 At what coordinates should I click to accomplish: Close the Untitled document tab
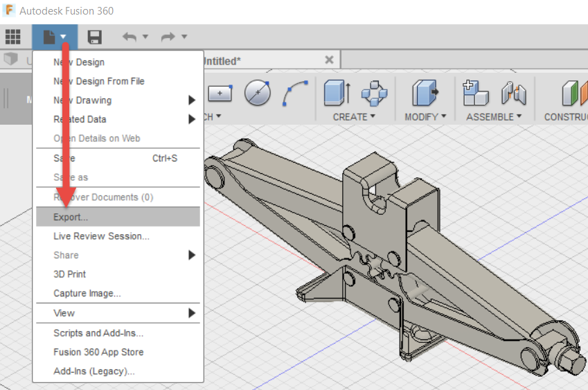[329, 60]
